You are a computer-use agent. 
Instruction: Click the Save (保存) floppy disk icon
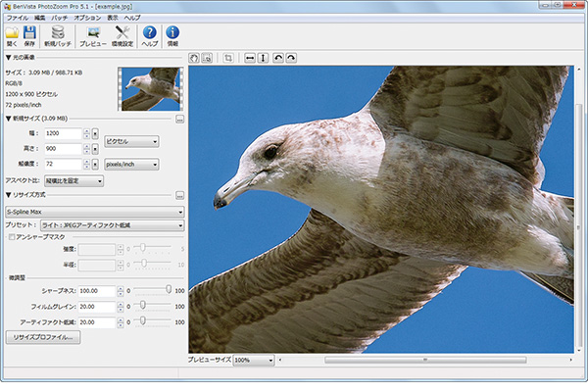coord(29,34)
